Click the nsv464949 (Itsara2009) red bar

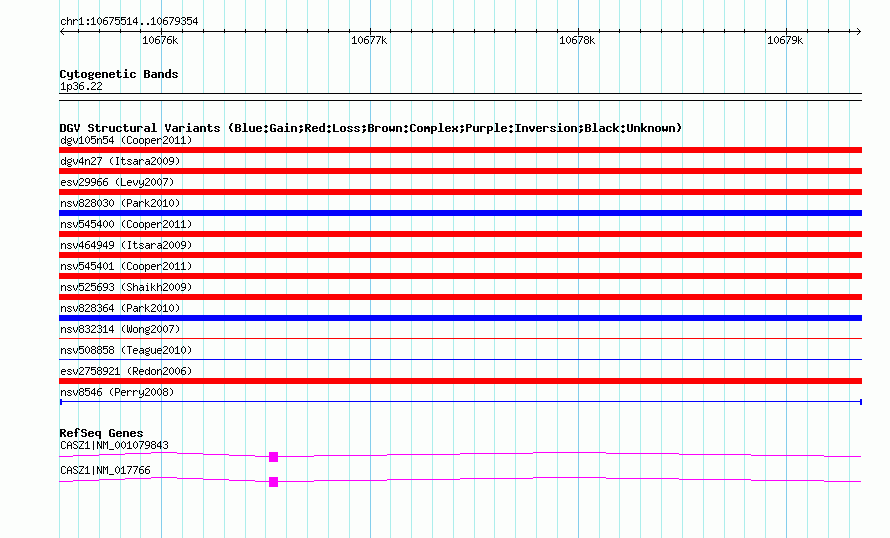tap(460, 255)
